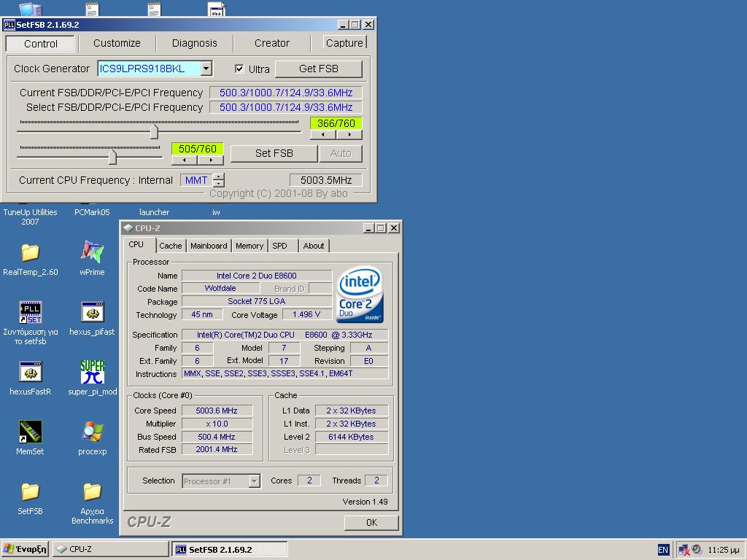Viewport: 747px width, 560px height.
Task: Switch to the Cache tab in CPU-Z
Action: tap(171, 246)
